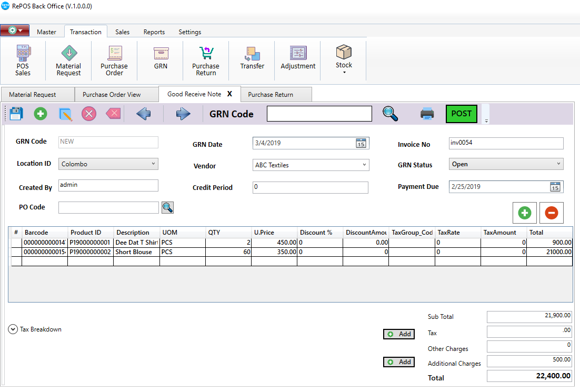
Task: Click the U.Price cell showing 450.00
Action: (274, 243)
